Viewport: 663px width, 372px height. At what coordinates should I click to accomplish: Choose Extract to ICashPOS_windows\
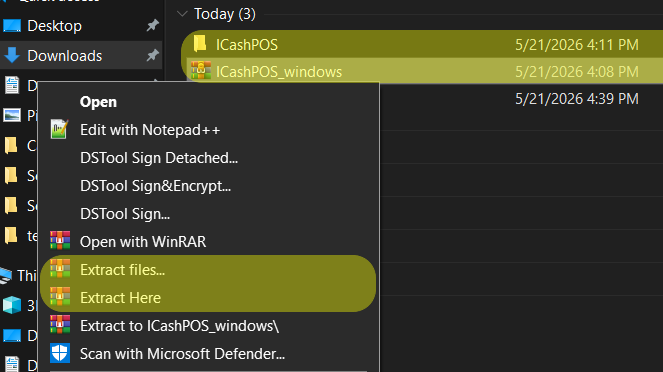[209, 326]
